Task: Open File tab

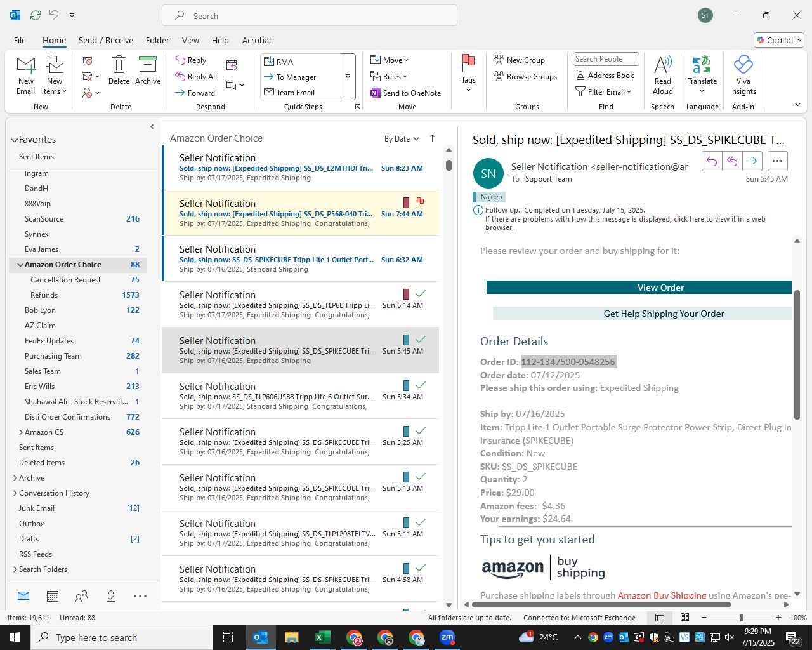Action: click(20, 40)
